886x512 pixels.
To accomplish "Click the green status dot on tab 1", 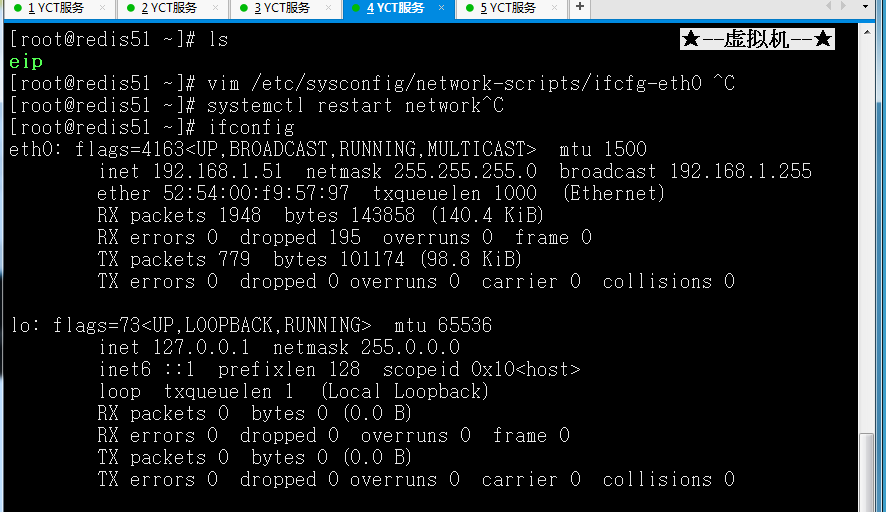I will [18, 8].
